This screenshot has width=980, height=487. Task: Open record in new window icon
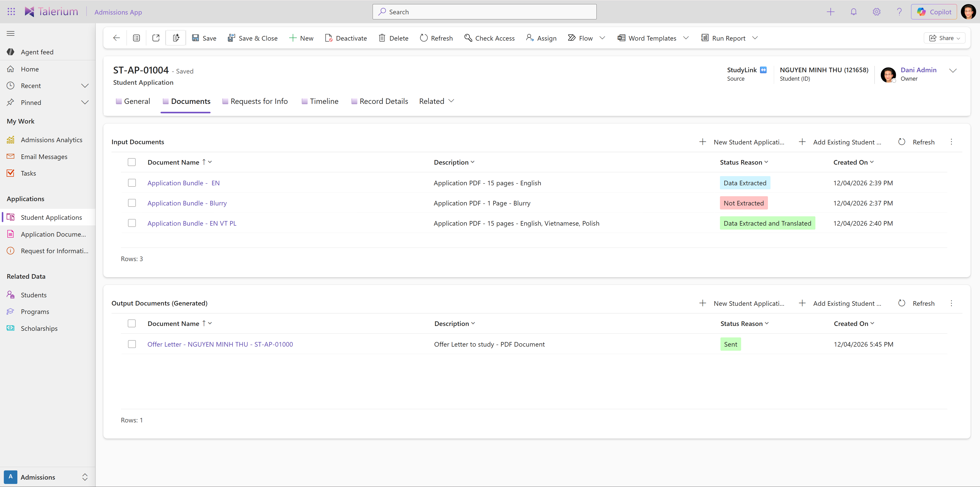[x=156, y=38]
